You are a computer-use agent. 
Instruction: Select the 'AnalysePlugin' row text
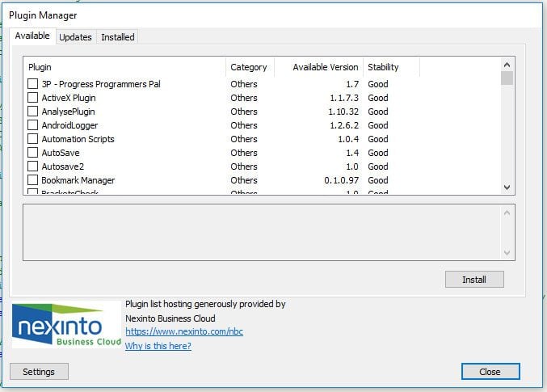point(69,112)
